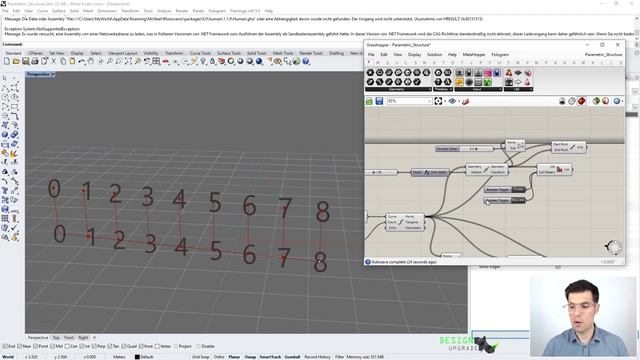Image resolution: width=640 pixels, height=360 pixels.
Task: Toggle the Quad osnap checkbox
Action: 124,346
